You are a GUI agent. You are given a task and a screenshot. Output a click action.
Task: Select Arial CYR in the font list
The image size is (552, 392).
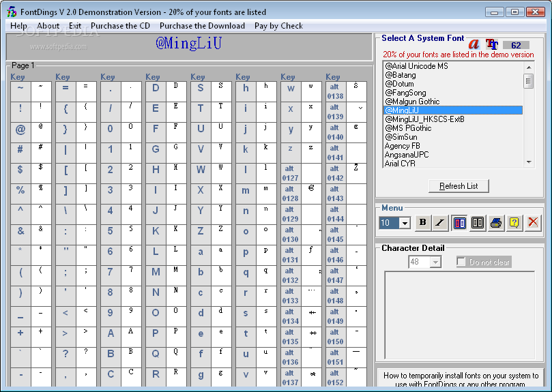pos(453,163)
